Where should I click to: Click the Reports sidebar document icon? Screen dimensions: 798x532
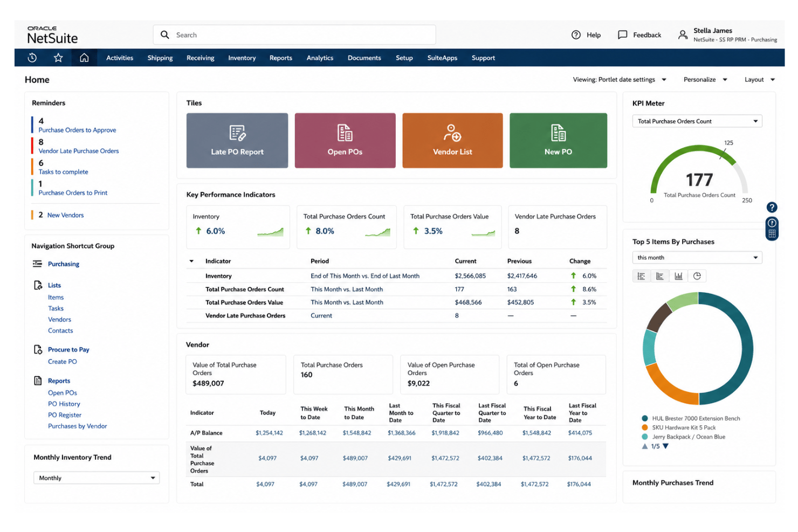coord(38,381)
